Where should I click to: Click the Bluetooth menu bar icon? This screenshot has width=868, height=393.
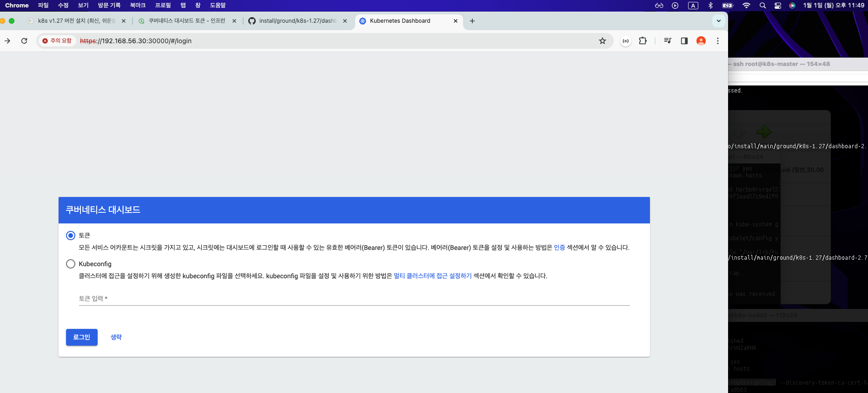tap(710, 6)
